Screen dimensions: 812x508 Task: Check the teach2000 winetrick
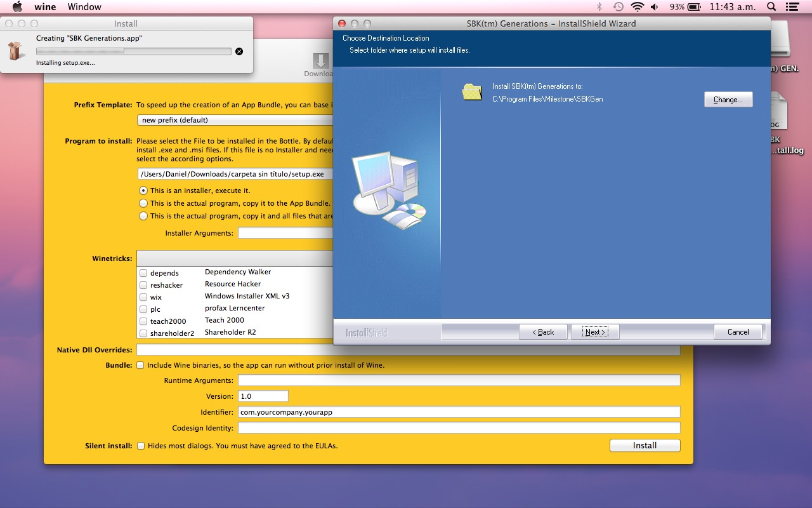[x=143, y=321]
